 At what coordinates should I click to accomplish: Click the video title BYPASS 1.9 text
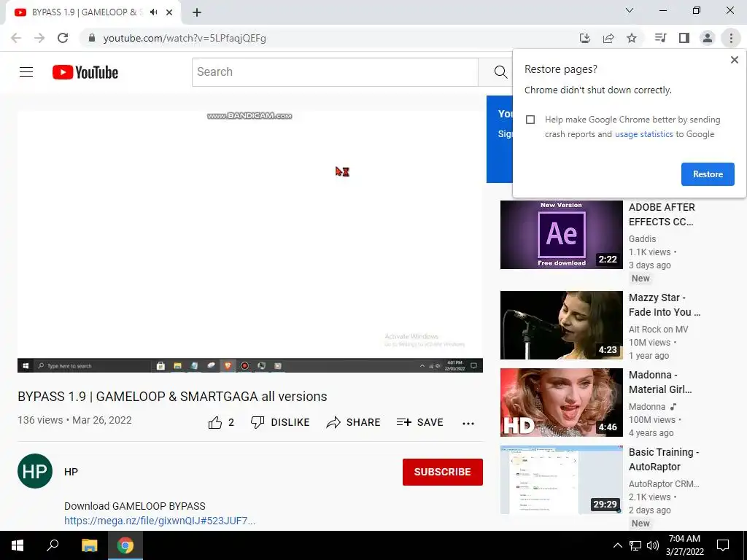tap(172, 397)
